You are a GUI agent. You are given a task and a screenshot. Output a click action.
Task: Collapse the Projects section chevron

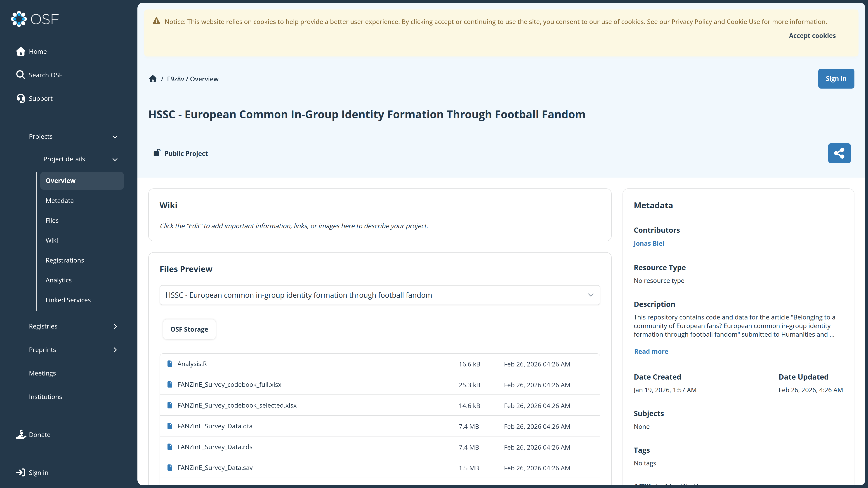point(115,137)
